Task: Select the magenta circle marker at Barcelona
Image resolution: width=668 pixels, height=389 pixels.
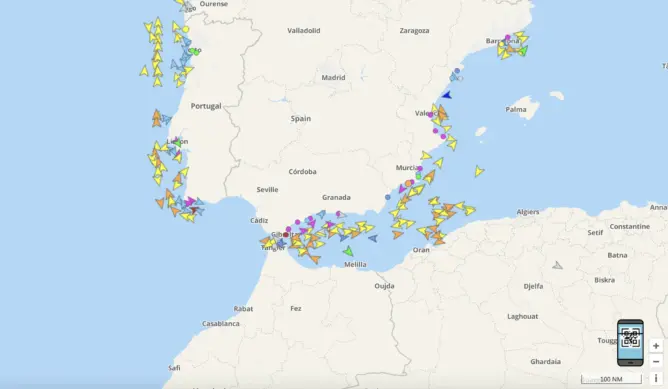Action: (x=507, y=37)
